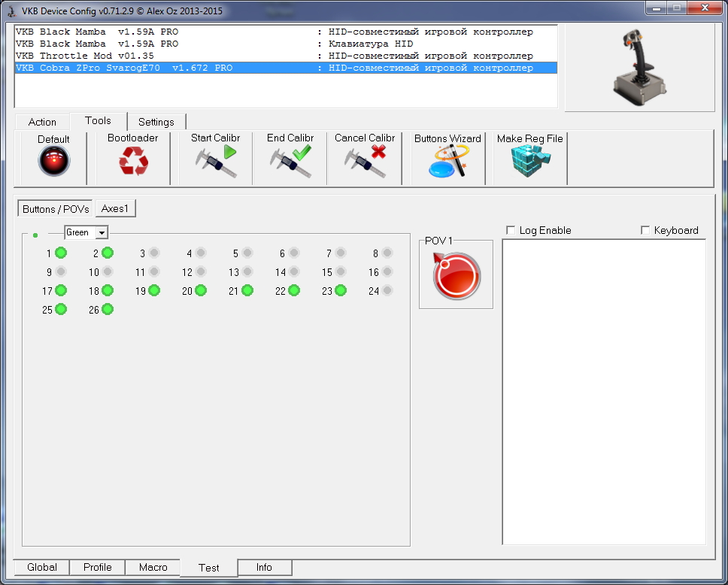Select the Test bottom tab
Viewport: 728px width, 585px height.
pos(208,568)
